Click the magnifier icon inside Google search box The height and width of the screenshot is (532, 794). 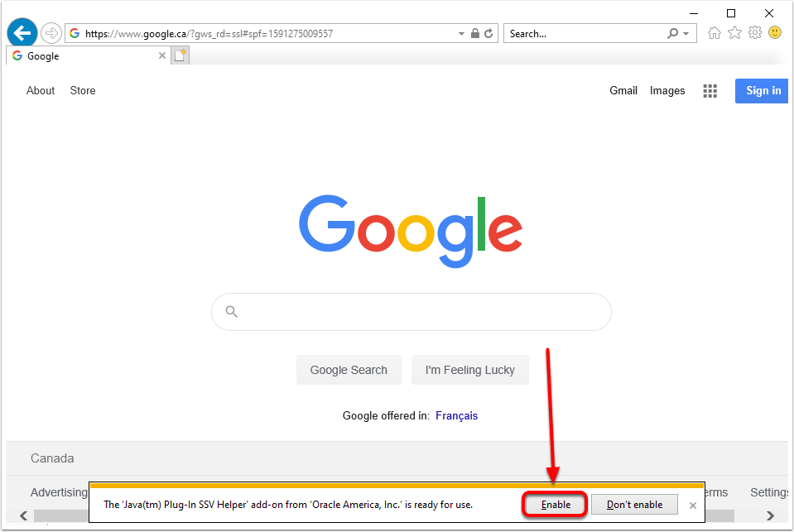232,312
